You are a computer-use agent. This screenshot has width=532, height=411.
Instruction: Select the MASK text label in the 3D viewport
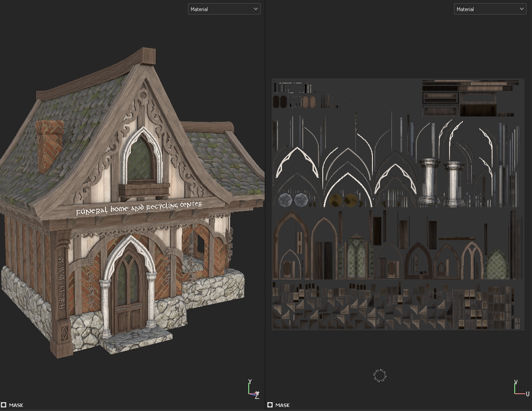[x=16, y=405]
